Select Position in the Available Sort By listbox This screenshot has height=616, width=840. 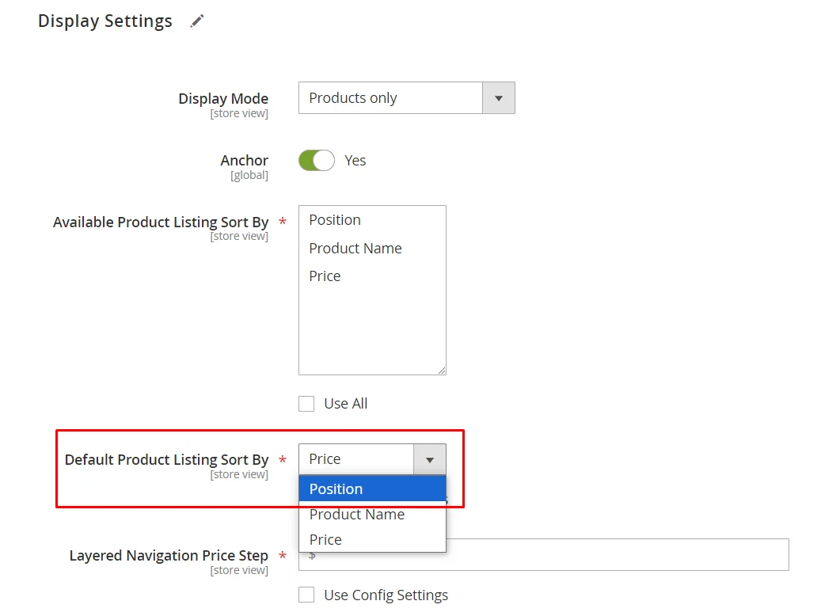pyautogui.click(x=335, y=220)
